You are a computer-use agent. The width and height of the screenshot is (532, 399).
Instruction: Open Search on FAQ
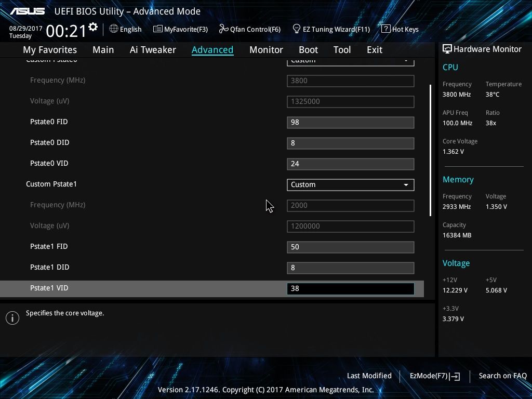click(x=502, y=376)
